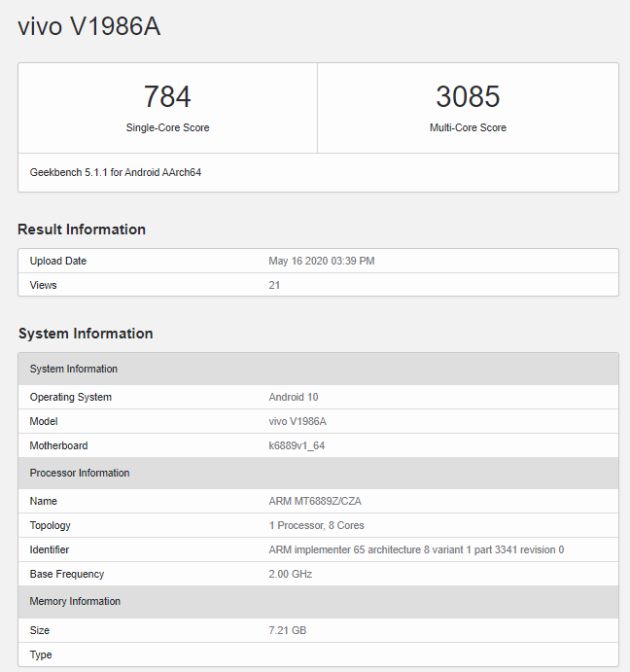This screenshot has height=672, width=630.
Task: Click the ARM implementer identifier value
Action: coord(416,549)
